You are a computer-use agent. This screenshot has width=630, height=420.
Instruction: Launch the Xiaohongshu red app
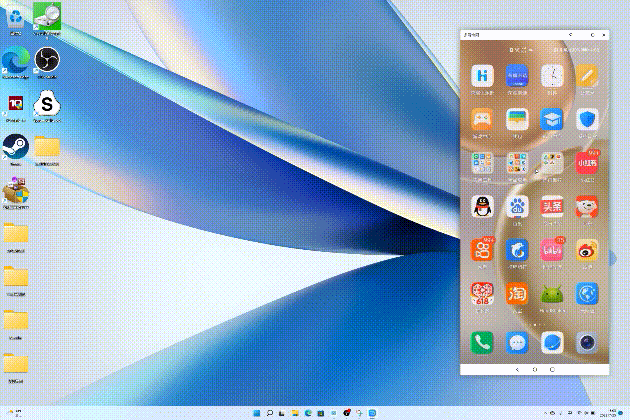(587, 162)
